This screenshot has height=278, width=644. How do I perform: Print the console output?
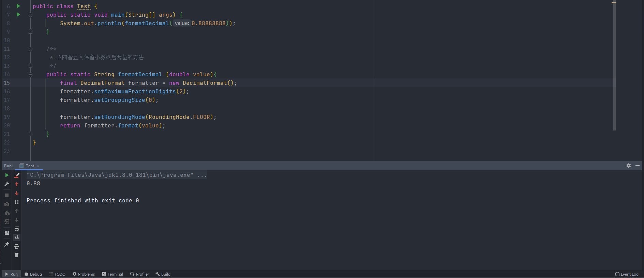tap(17, 246)
